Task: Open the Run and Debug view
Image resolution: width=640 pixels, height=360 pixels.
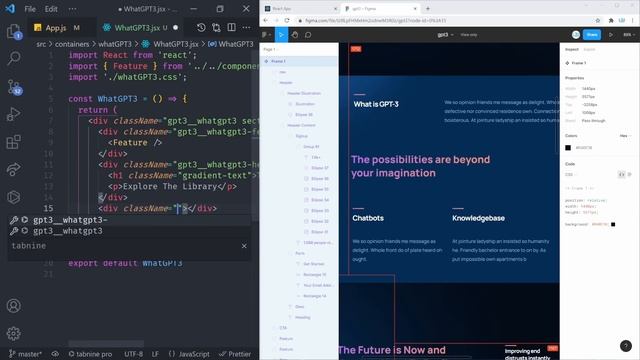Action: [13, 114]
